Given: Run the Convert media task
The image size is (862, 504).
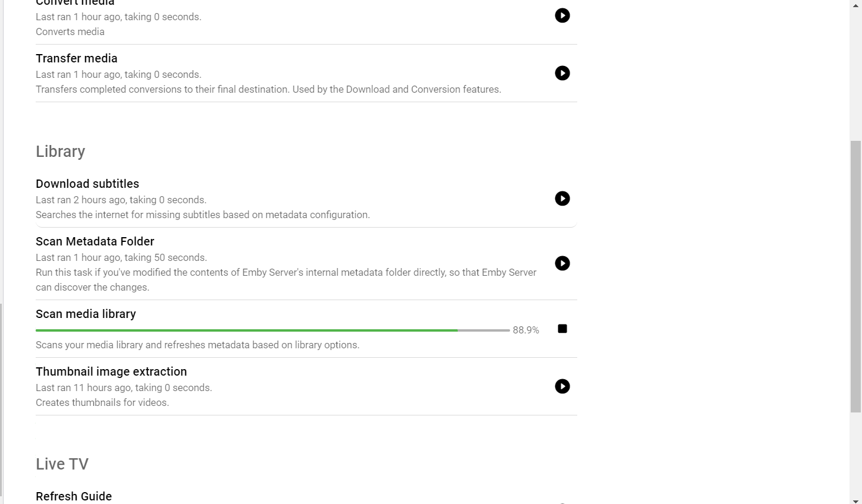Looking at the screenshot, I should point(562,15).
